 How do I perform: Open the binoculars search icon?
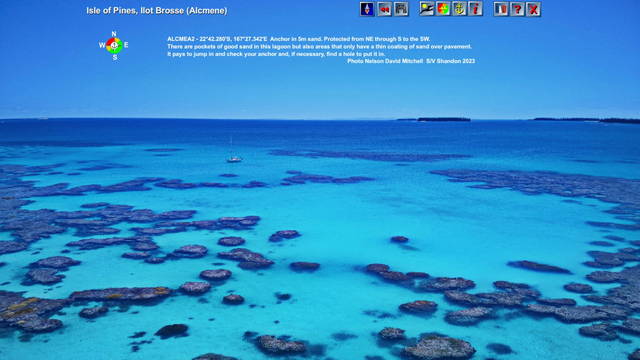pos(401,9)
